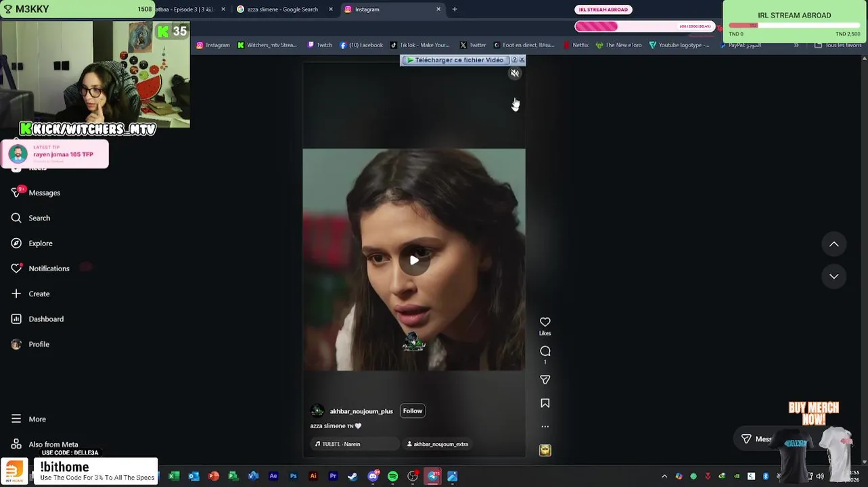Launch Photoshop from taskbar

pos(293,476)
